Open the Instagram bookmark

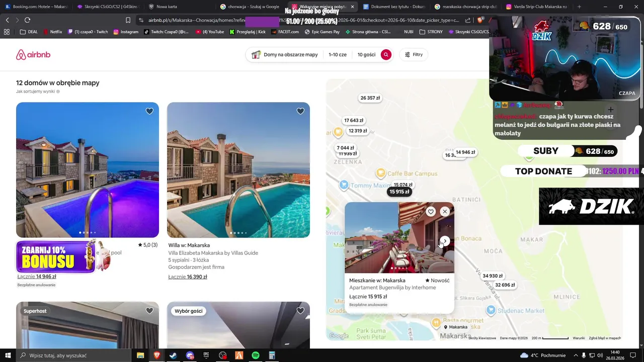pyautogui.click(x=126, y=32)
